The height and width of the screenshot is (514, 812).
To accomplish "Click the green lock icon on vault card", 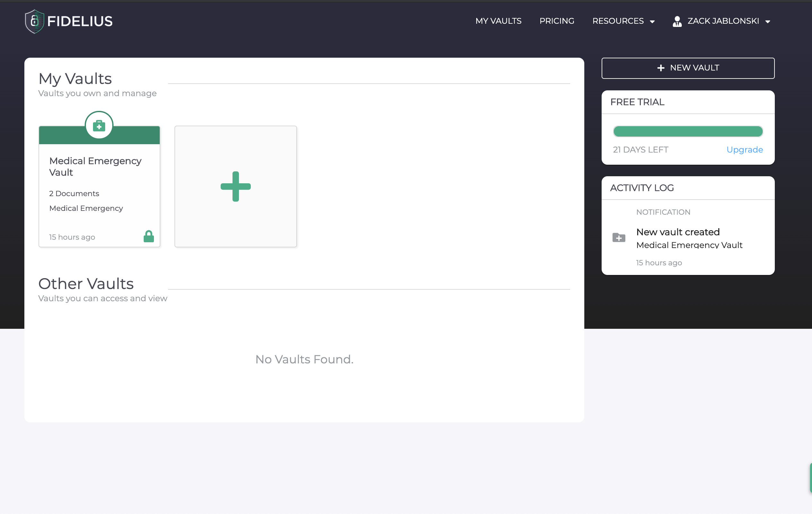I will 149,236.
